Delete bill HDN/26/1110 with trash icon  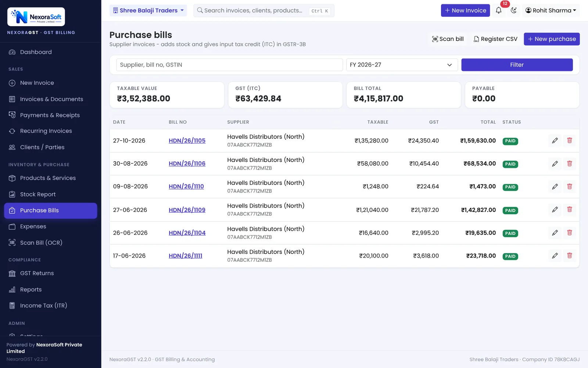(x=570, y=187)
